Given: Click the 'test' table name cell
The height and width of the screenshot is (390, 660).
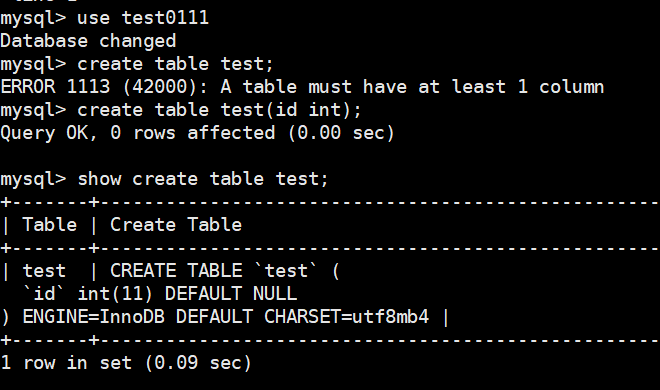Looking at the screenshot, I should [44, 271].
